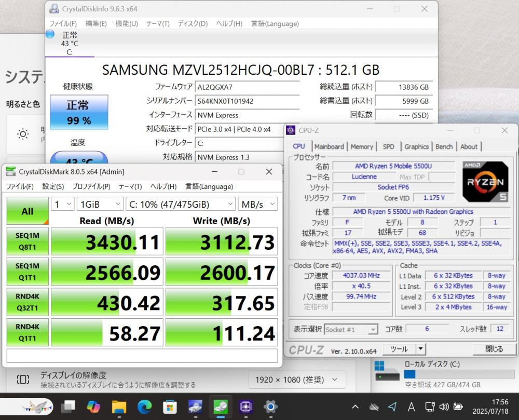The image size is (519, 420).
Task: Switch to the Mainboard tab in CPU-Z
Action: [x=329, y=146]
